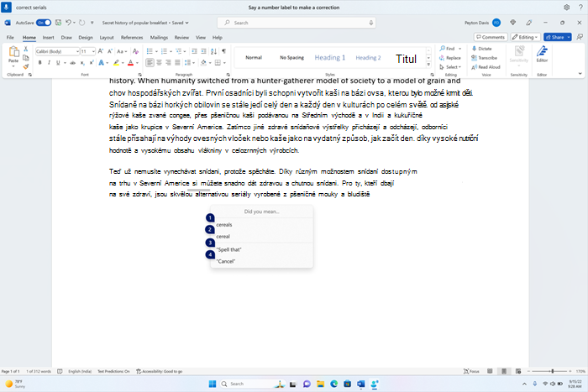This screenshot has width=588, height=392.
Task: Open the Mailings ribbon tab
Action: (159, 38)
